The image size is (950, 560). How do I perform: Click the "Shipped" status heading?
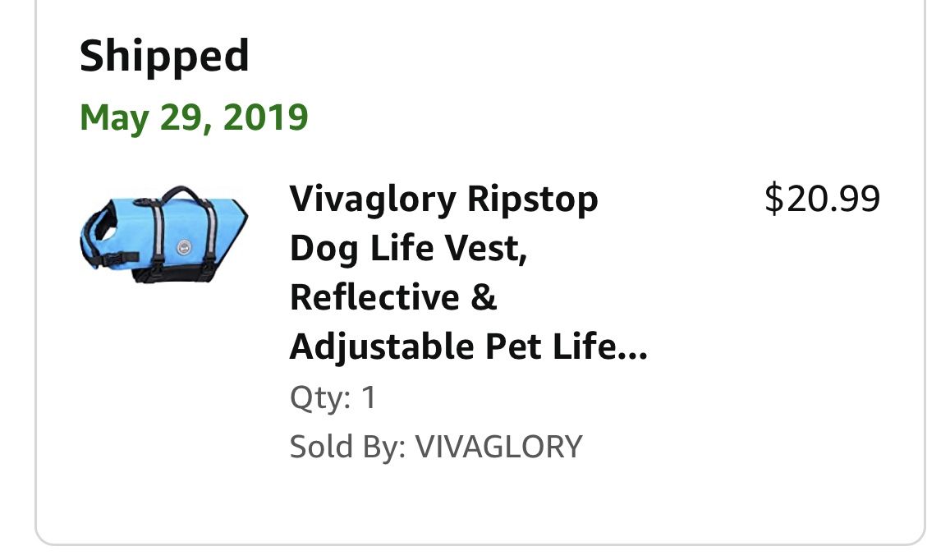(x=164, y=57)
